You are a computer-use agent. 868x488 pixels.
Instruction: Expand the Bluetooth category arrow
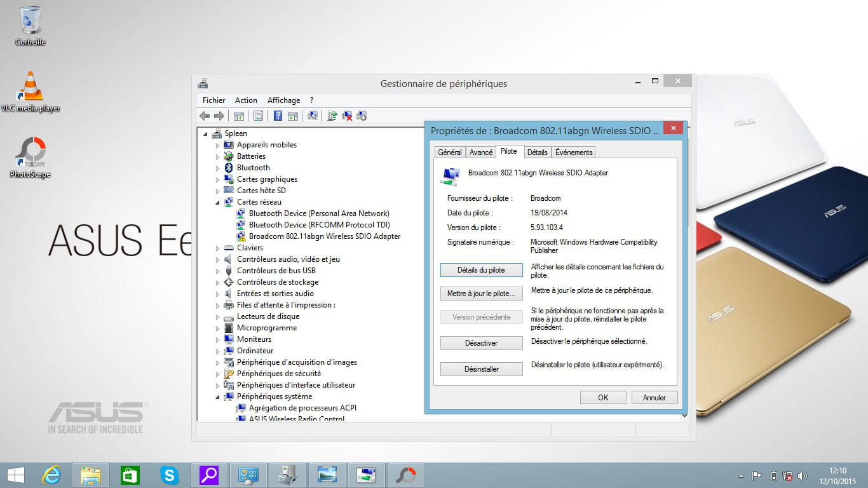pos(217,168)
